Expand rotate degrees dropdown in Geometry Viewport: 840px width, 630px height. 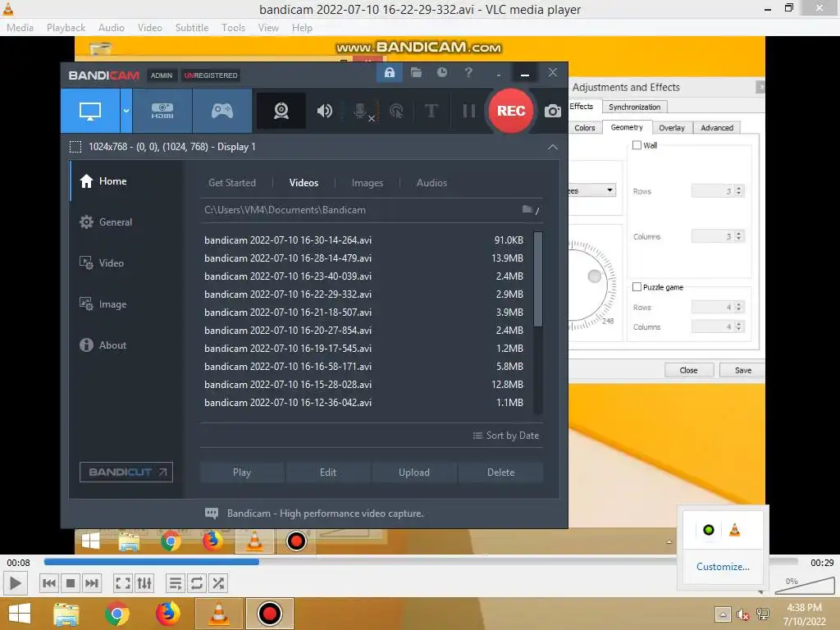pos(609,190)
